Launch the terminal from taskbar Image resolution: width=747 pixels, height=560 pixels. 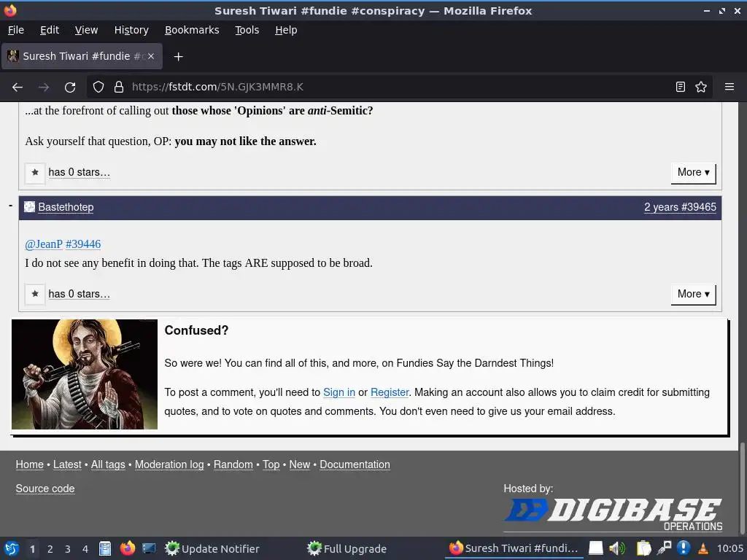(149, 548)
